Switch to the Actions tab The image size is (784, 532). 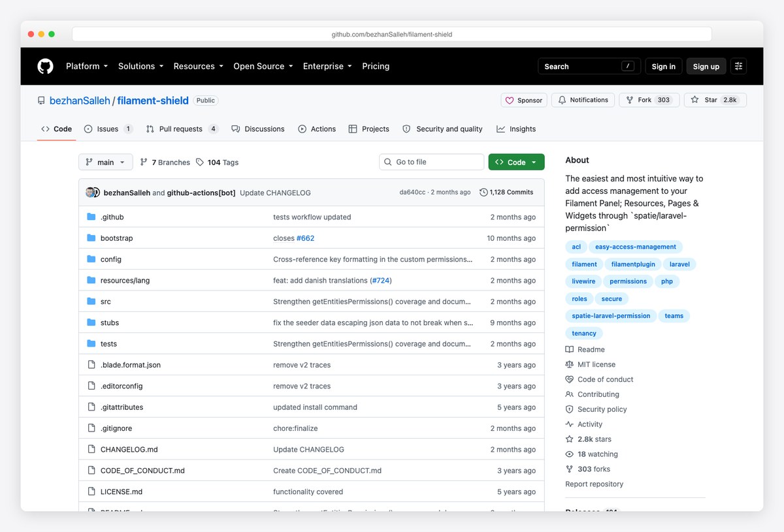click(317, 129)
